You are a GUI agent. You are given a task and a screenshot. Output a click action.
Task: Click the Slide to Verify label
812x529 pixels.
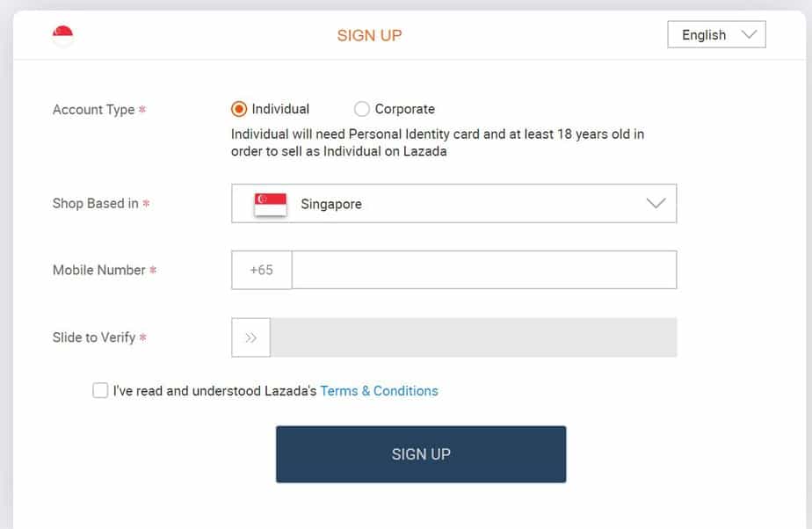coord(94,337)
